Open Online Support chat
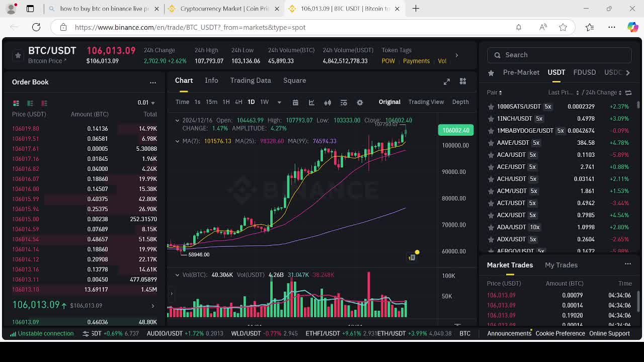 coord(609,333)
